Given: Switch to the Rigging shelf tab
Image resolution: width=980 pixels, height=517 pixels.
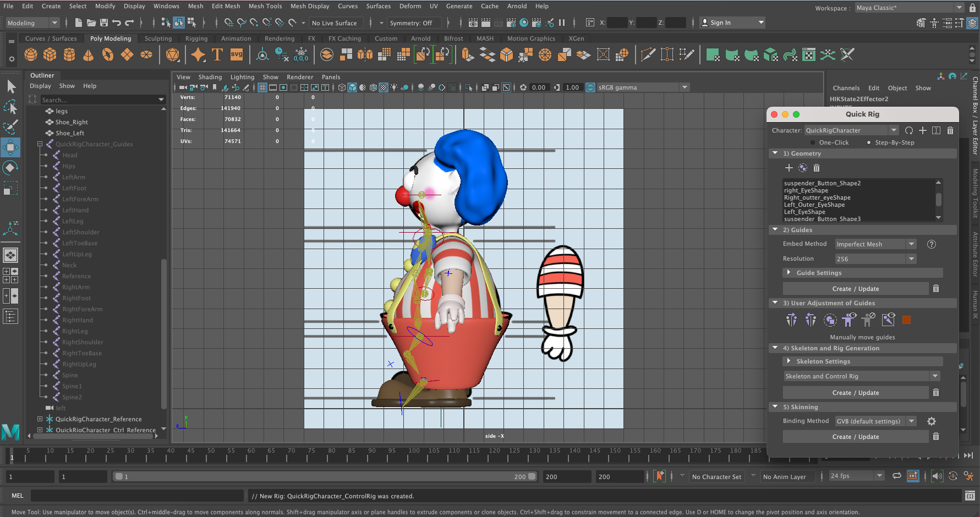Looking at the screenshot, I should point(196,38).
